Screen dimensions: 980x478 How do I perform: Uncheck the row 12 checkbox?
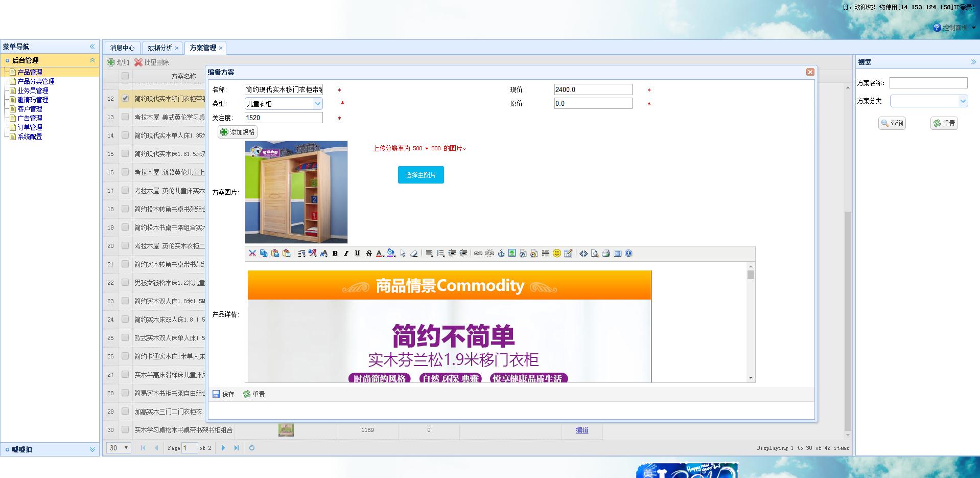tap(125, 98)
